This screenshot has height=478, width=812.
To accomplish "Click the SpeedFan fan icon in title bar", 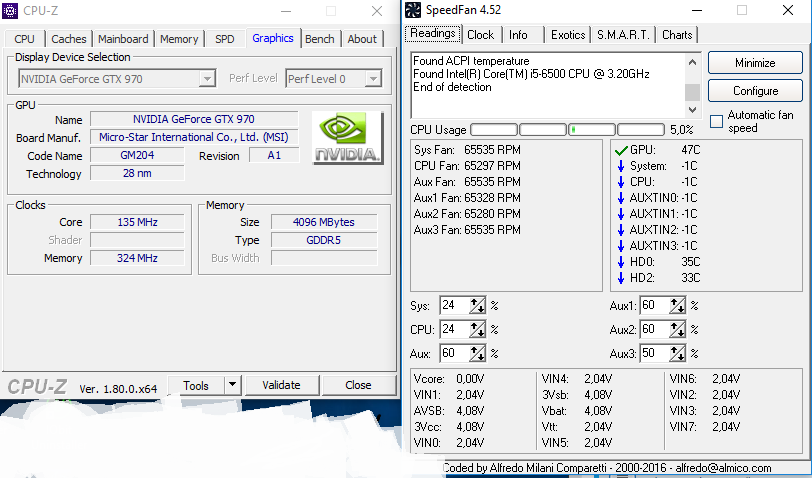I will 413,10.
